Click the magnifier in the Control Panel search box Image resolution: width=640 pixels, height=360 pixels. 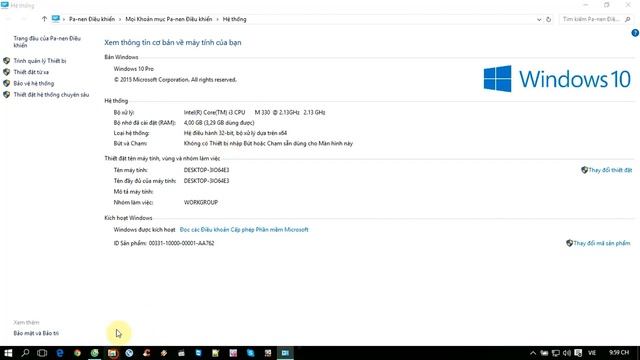click(x=628, y=19)
